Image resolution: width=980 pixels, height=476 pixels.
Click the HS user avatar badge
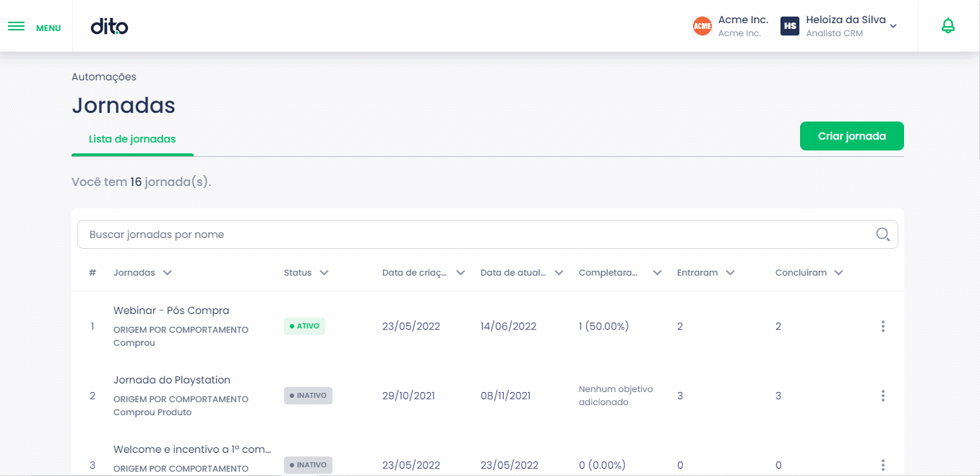[x=790, y=26]
